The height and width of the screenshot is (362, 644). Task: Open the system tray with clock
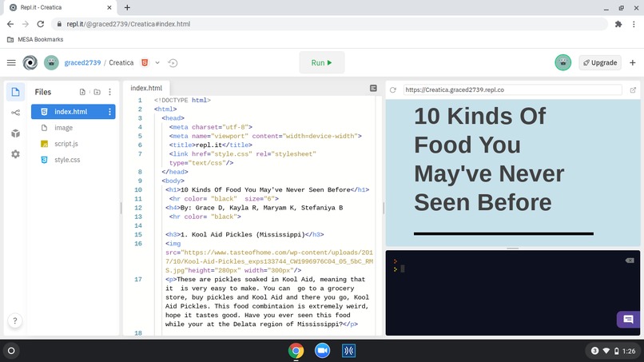613,351
